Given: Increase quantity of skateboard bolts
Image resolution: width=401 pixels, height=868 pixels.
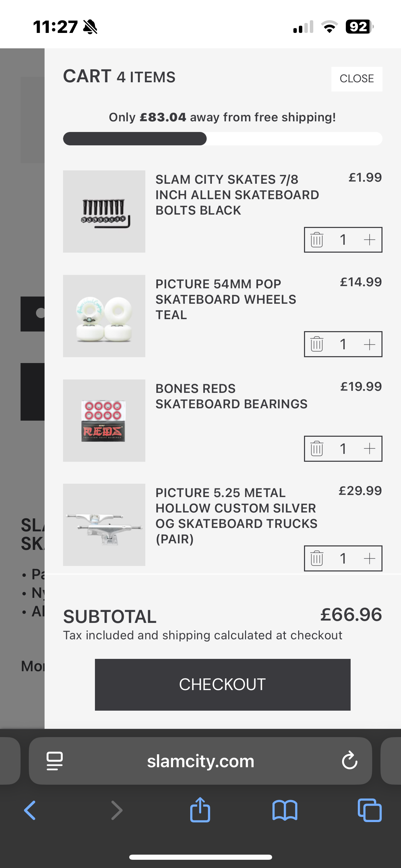Looking at the screenshot, I should point(369,240).
